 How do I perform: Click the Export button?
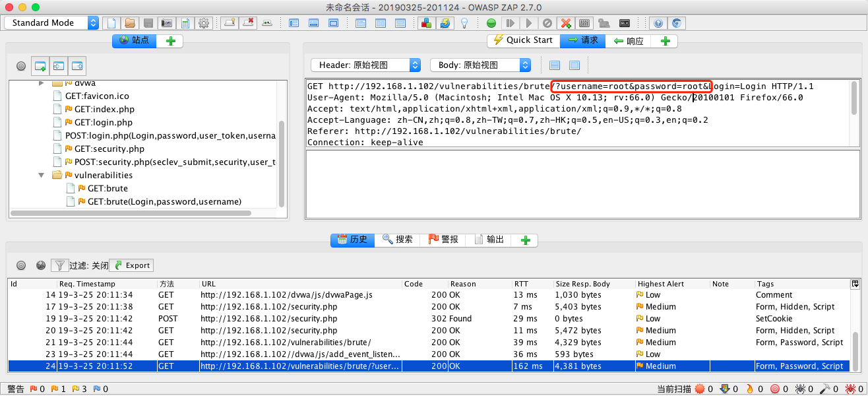click(131, 265)
